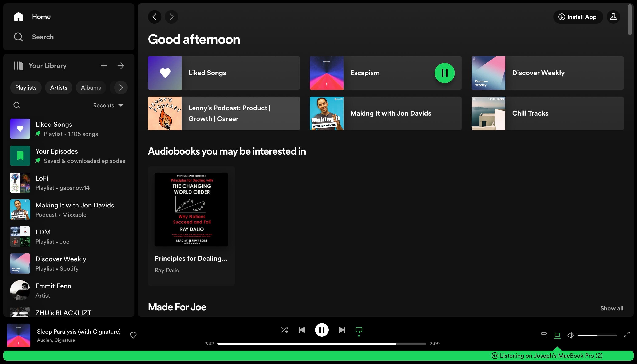Toggle repeat mode
This screenshot has width=637, height=364.
pyautogui.click(x=359, y=331)
